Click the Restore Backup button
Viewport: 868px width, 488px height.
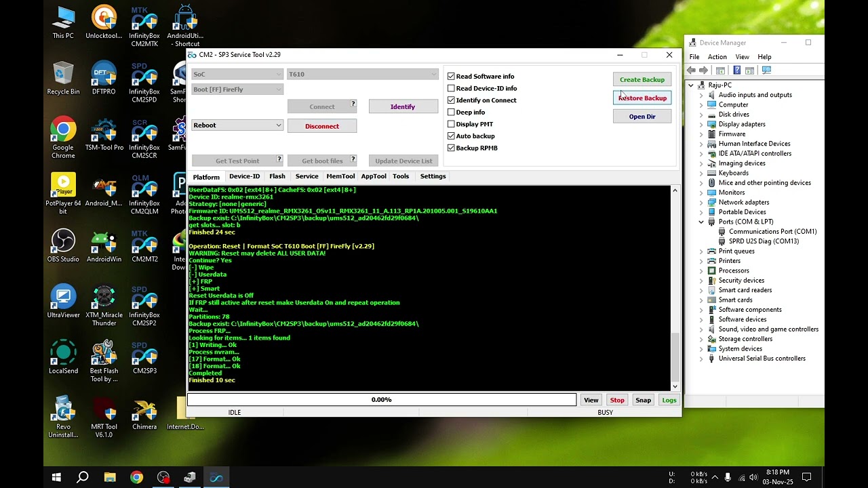(x=642, y=98)
